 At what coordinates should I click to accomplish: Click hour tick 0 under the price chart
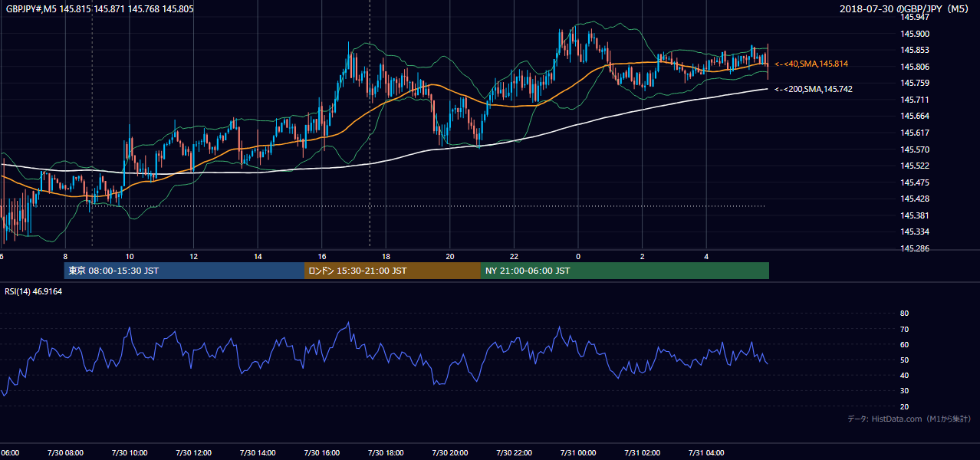[x=578, y=256]
